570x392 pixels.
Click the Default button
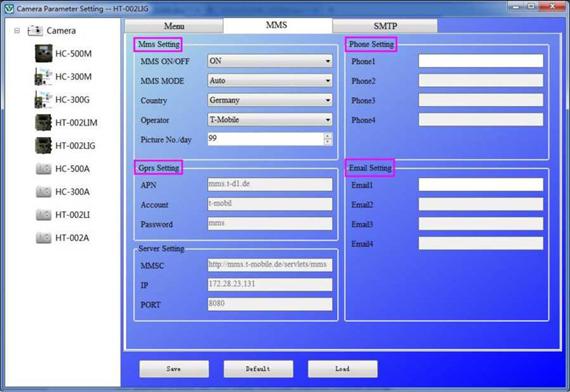click(x=258, y=369)
